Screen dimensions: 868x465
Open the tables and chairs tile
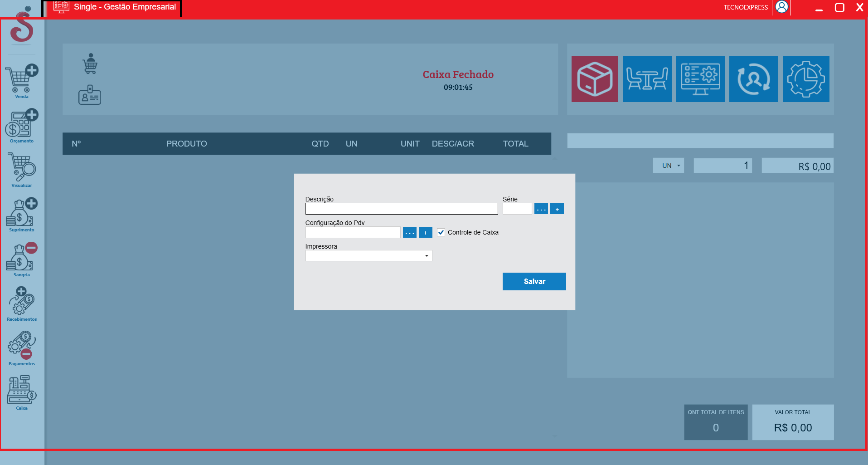point(647,79)
